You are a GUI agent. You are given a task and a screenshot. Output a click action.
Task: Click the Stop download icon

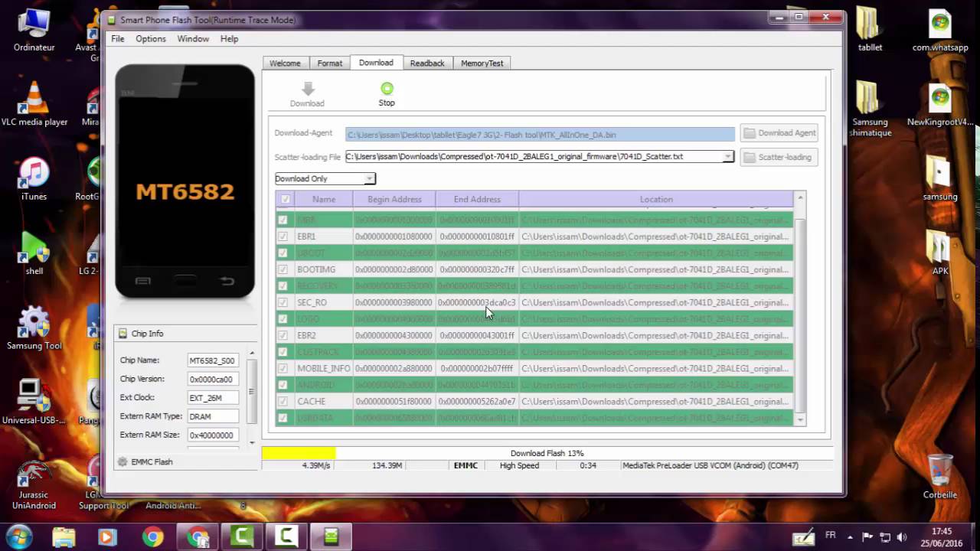pyautogui.click(x=387, y=89)
